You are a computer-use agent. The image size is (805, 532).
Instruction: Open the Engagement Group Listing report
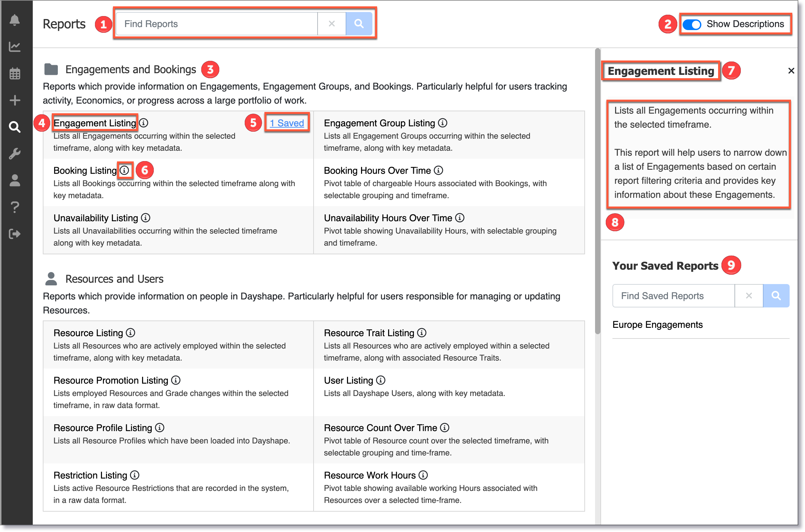pyautogui.click(x=379, y=123)
